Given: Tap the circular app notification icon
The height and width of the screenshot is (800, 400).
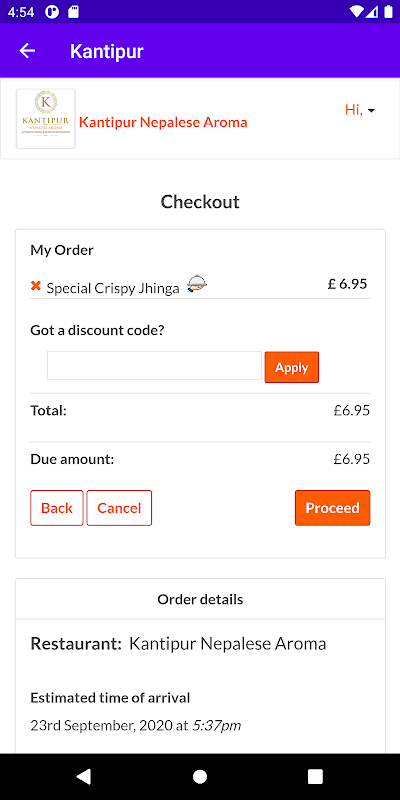Looking at the screenshot, I should click(52, 12).
